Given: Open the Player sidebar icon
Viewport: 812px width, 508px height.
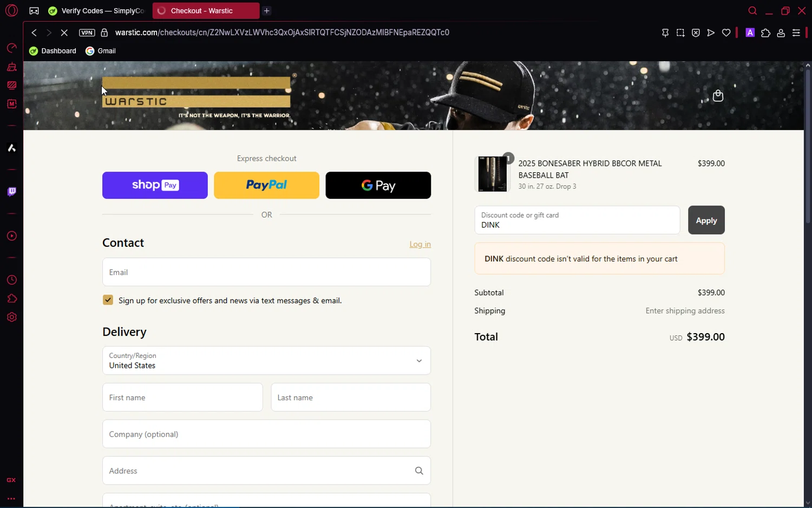Looking at the screenshot, I should (11, 236).
